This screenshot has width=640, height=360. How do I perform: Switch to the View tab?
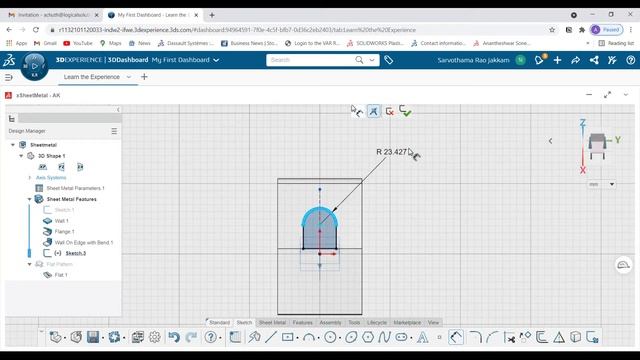pyautogui.click(x=433, y=322)
